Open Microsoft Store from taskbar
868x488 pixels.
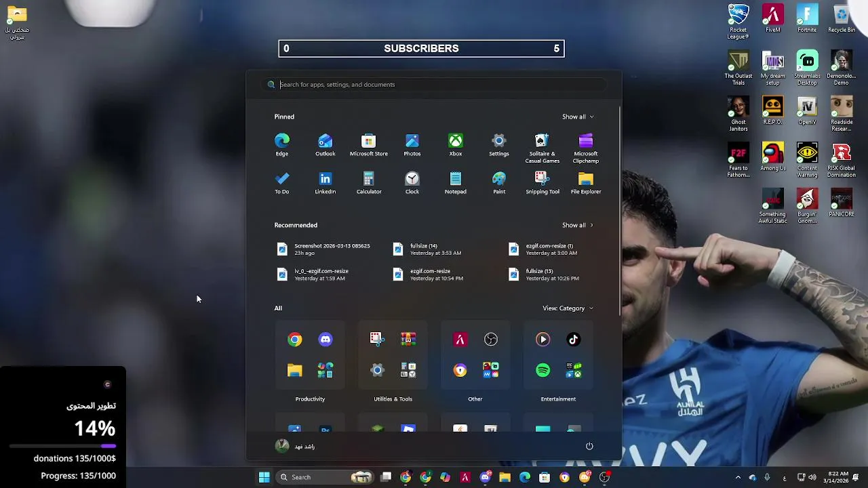545,477
